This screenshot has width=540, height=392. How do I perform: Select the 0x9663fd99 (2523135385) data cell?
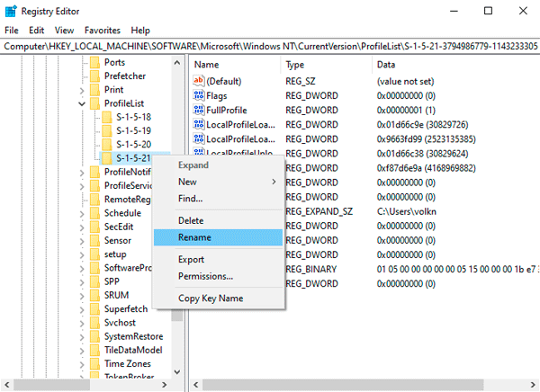point(426,139)
